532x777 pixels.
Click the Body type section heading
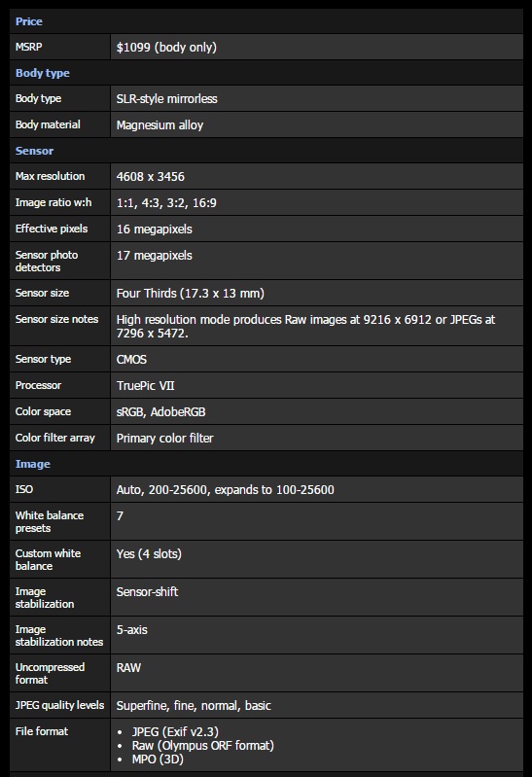[43, 73]
